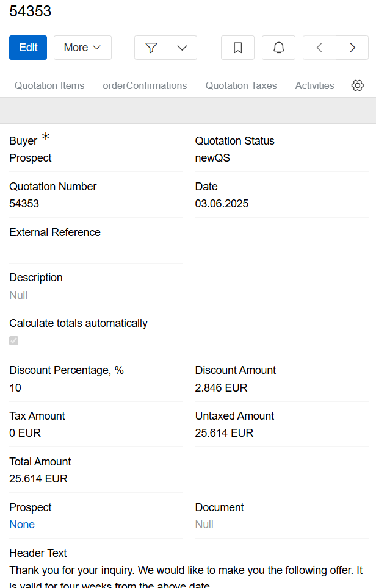Expand the More dropdown menu
The height and width of the screenshot is (588, 376).
coord(82,48)
